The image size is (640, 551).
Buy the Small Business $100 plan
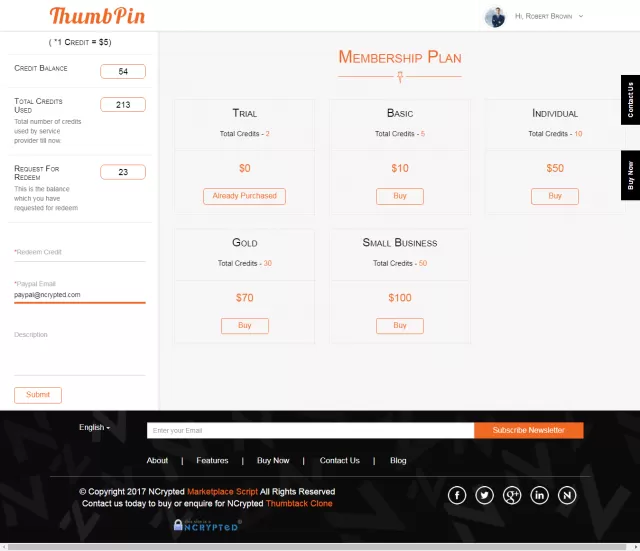[x=400, y=326]
